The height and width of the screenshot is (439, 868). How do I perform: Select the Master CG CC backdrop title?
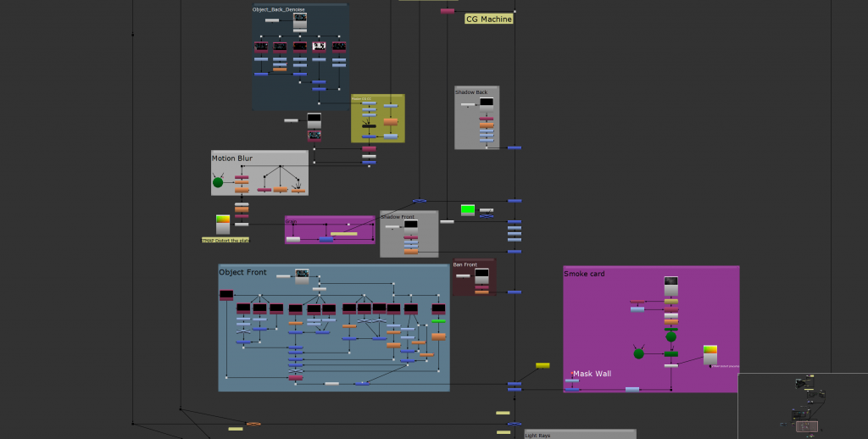pyautogui.click(x=361, y=98)
